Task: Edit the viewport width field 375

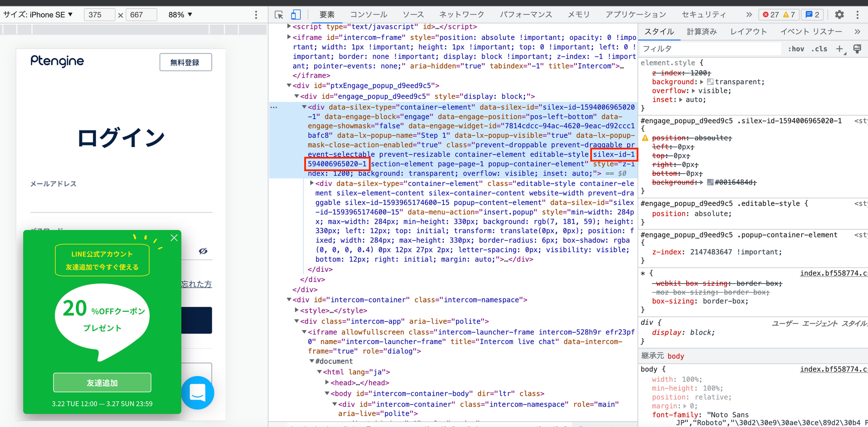Action: 99,15
